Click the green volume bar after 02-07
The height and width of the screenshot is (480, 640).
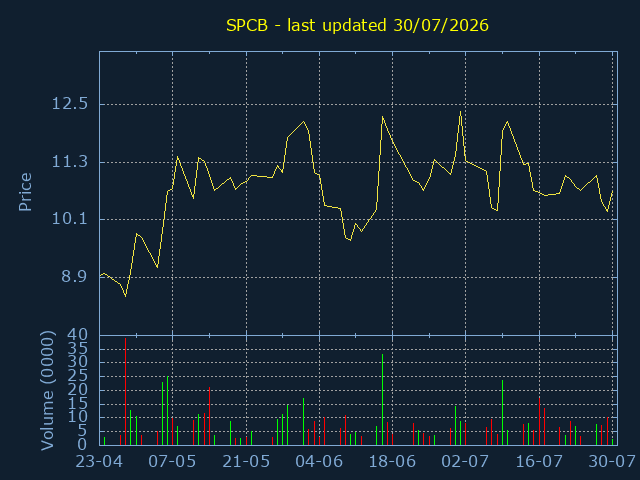pyautogui.click(x=502, y=413)
